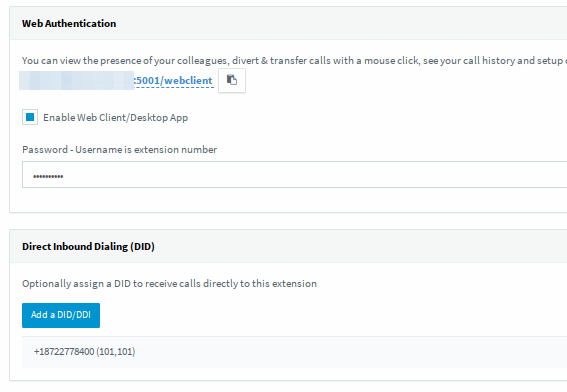The height and width of the screenshot is (392, 567).
Task: Copy the webclient URL to clipboard
Action: pyautogui.click(x=232, y=80)
